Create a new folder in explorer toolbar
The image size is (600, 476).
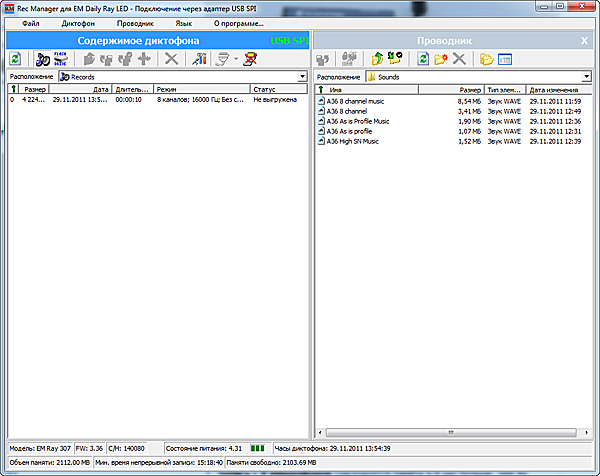tap(441, 59)
